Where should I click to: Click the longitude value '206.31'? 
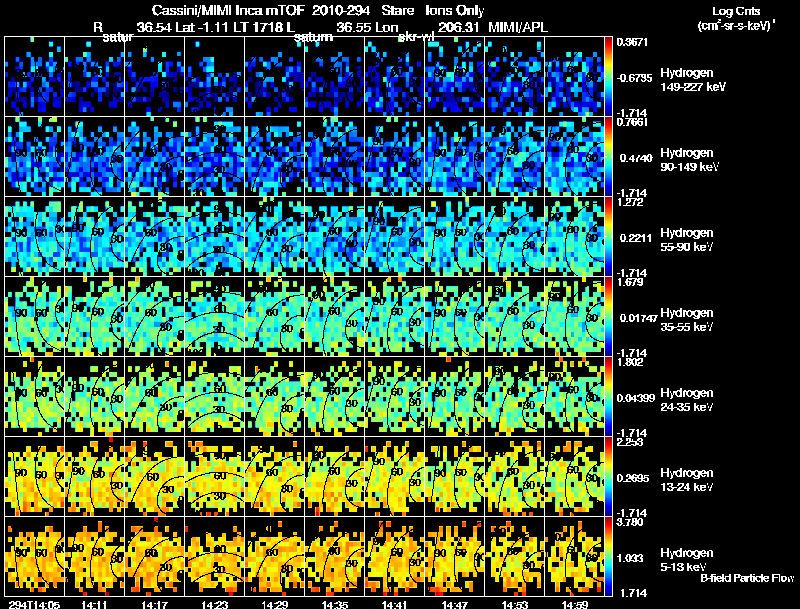(458, 27)
